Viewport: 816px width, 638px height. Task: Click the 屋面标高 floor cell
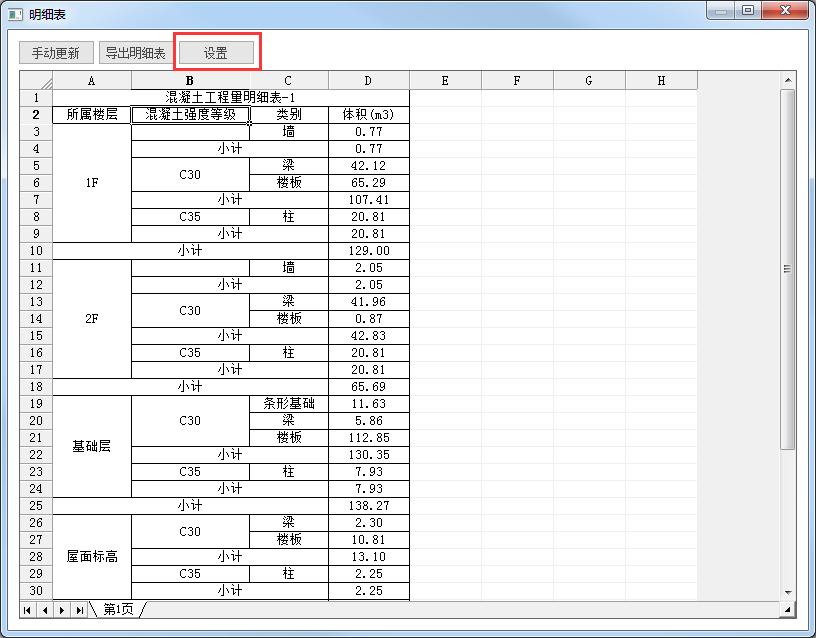(92, 557)
